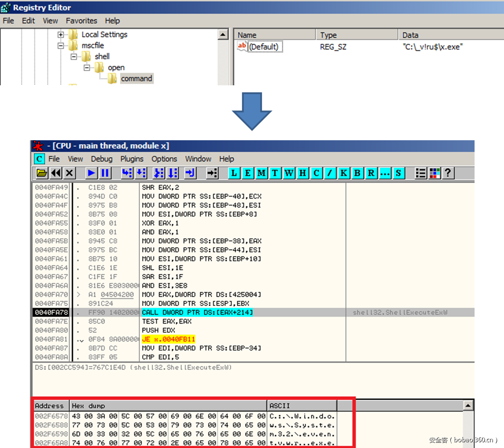Viewport: 504px width, 448px height.
Task: Open the Appearance colors icon
Action: (435, 173)
